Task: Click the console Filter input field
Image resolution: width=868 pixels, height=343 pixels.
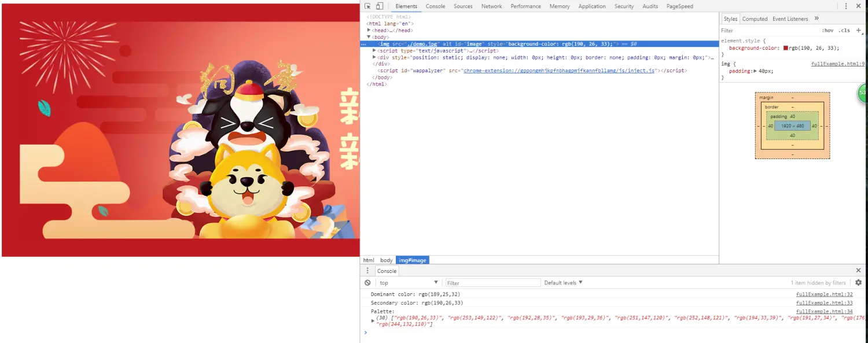Action: click(492, 283)
